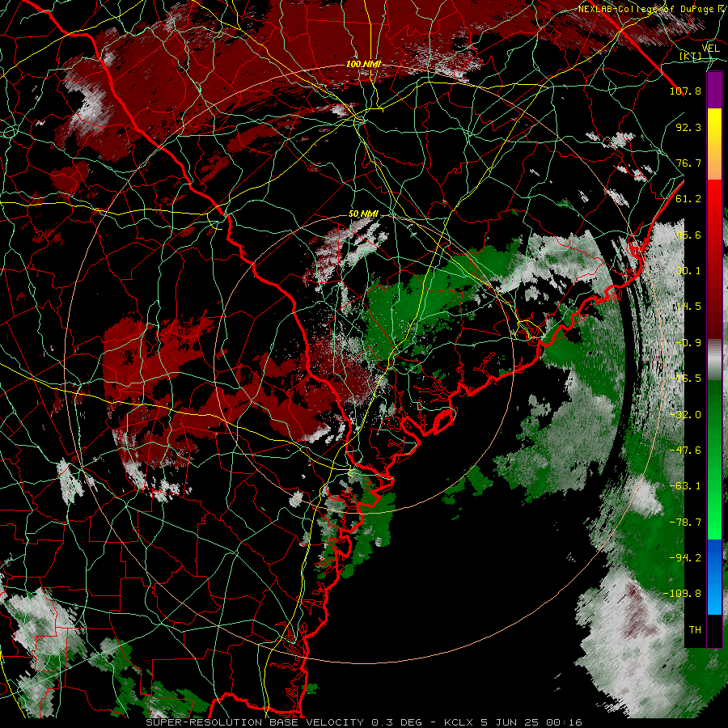The height and width of the screenshot is (728, 728).
Task: Click the 14.5 velocity scale value
Action: tap(688, 307)
